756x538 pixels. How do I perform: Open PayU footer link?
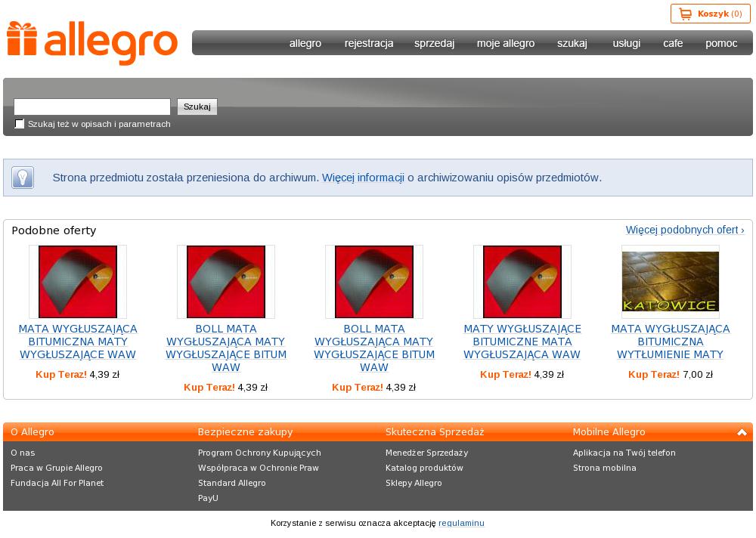(208, 498)
